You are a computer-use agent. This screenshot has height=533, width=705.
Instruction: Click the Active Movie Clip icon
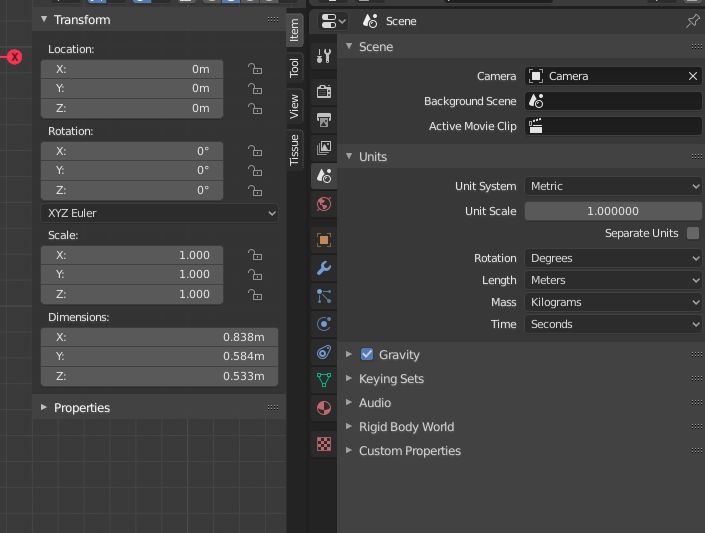[535, 126]
